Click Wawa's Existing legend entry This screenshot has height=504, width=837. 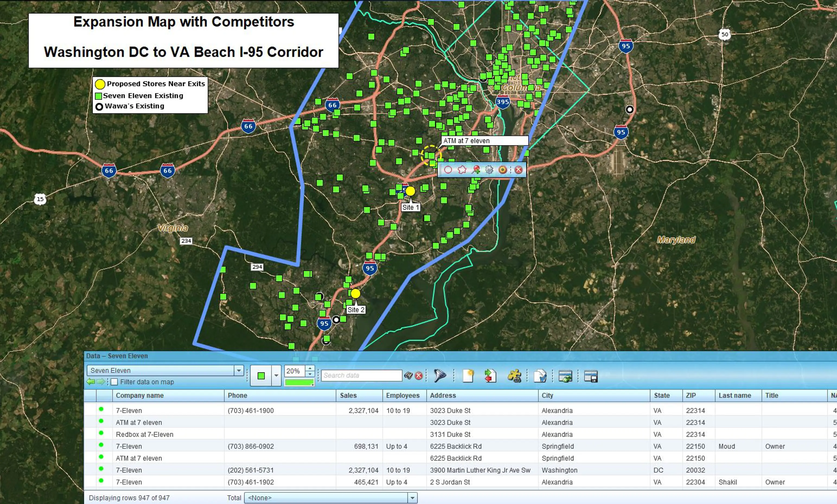coord(130,106)
